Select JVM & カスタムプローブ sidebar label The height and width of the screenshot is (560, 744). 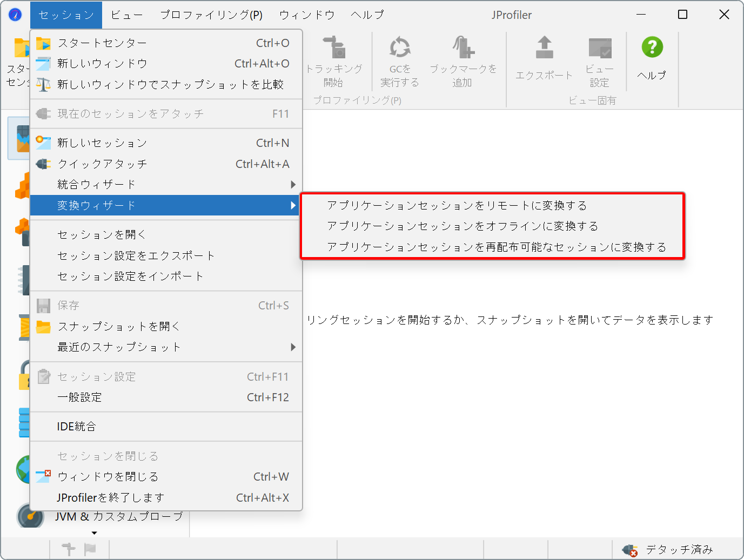[119, 517]
